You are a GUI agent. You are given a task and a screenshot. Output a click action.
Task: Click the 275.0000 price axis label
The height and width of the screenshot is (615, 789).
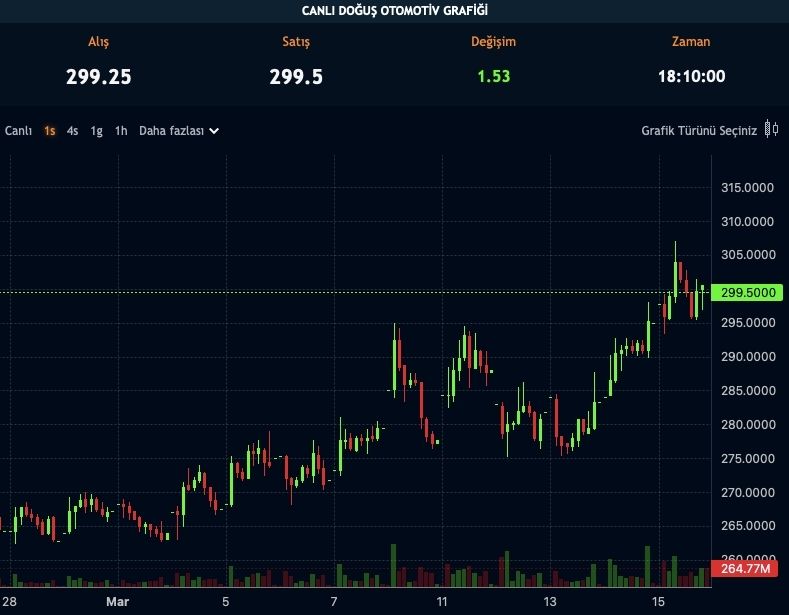(749, 459)
